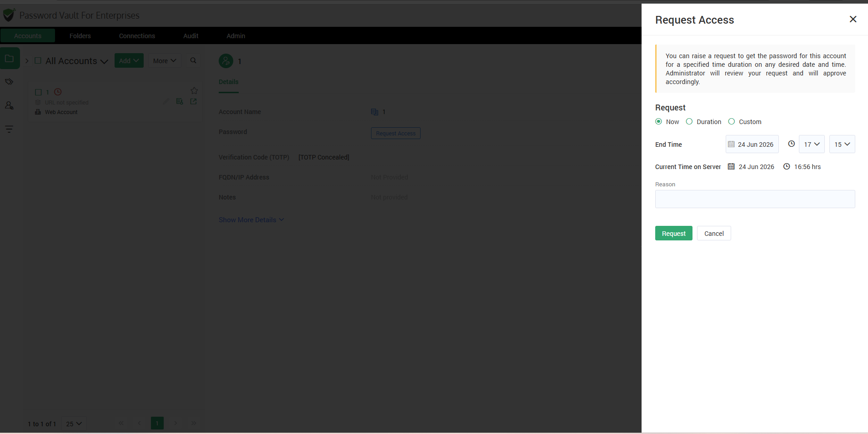Click the '[TOTP Concealed]' text
The width and height of the screenshot is (868, 434).
324,157
